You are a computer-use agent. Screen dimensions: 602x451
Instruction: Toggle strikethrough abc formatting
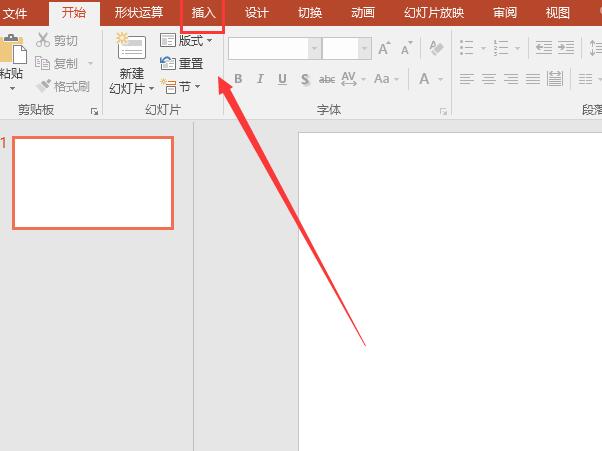[x=327, y=79]
